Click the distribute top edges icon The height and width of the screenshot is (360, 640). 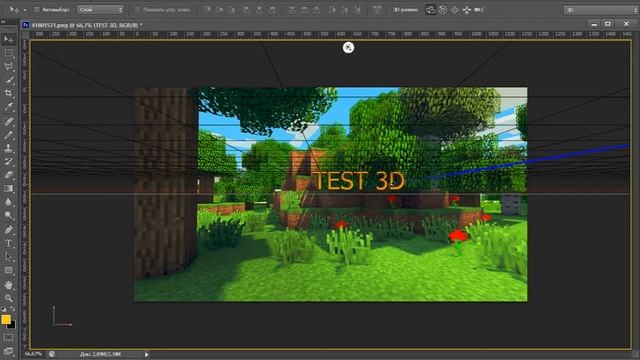[x=292, y=10]
